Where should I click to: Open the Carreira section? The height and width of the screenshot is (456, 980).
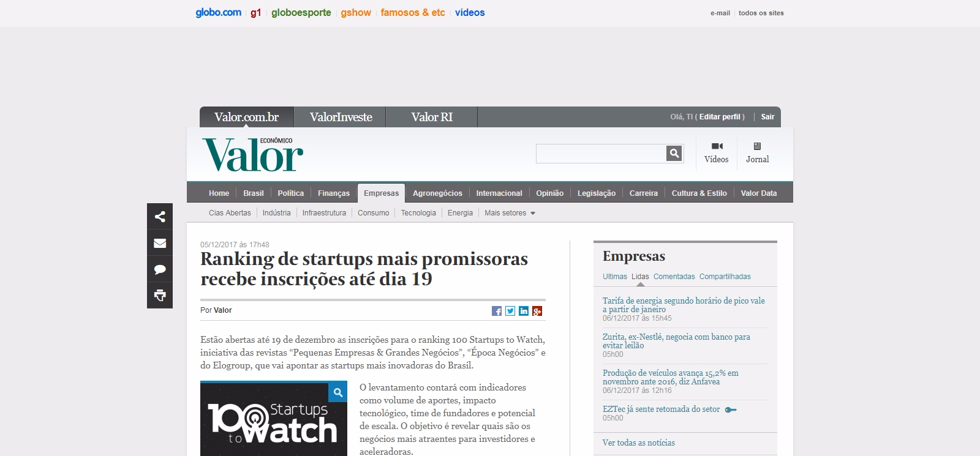click(644, 193)
